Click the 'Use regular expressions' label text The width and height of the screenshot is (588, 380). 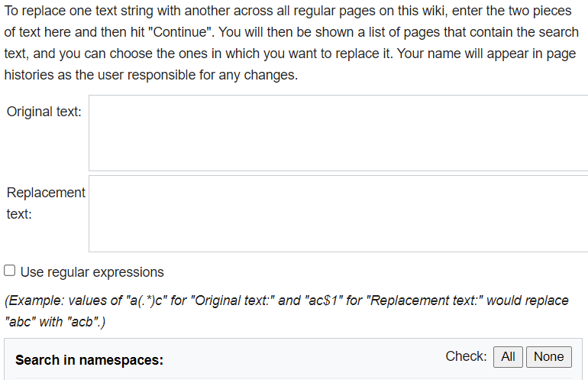pos(92,272)
